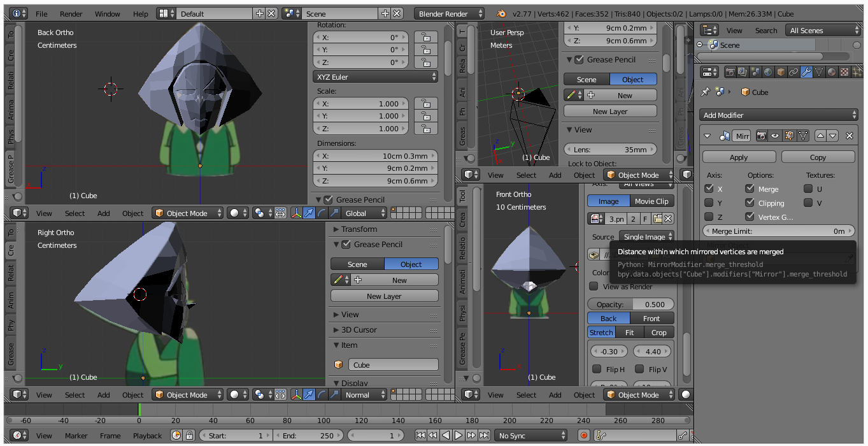
Task: Open the Material properties tab icon
Action: pyautogui.click(x=832, y=72)
